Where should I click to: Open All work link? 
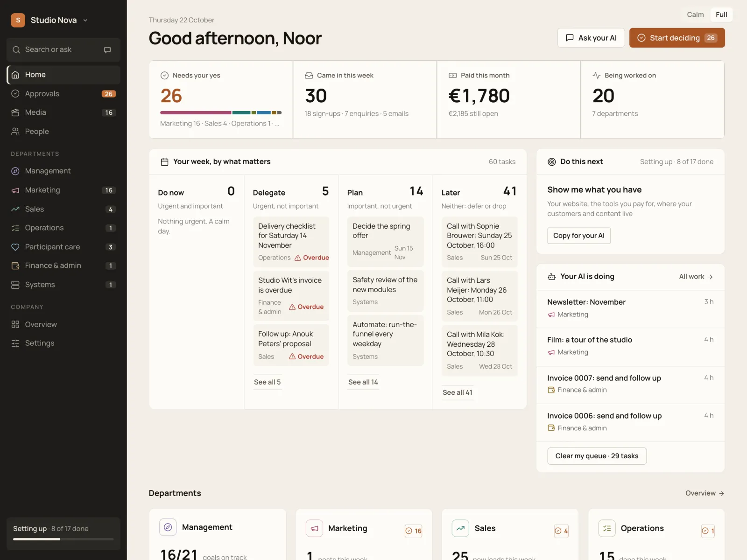click(696, 277)
